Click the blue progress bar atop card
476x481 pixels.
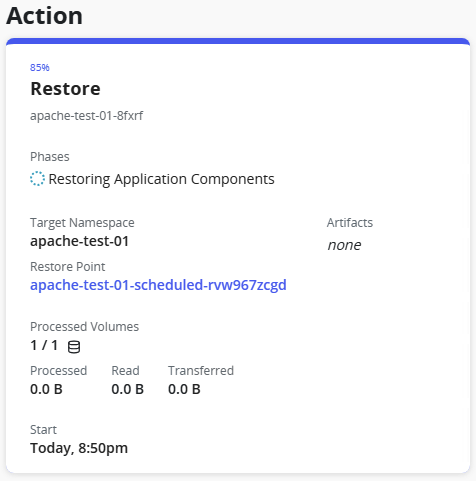point(238,41)
